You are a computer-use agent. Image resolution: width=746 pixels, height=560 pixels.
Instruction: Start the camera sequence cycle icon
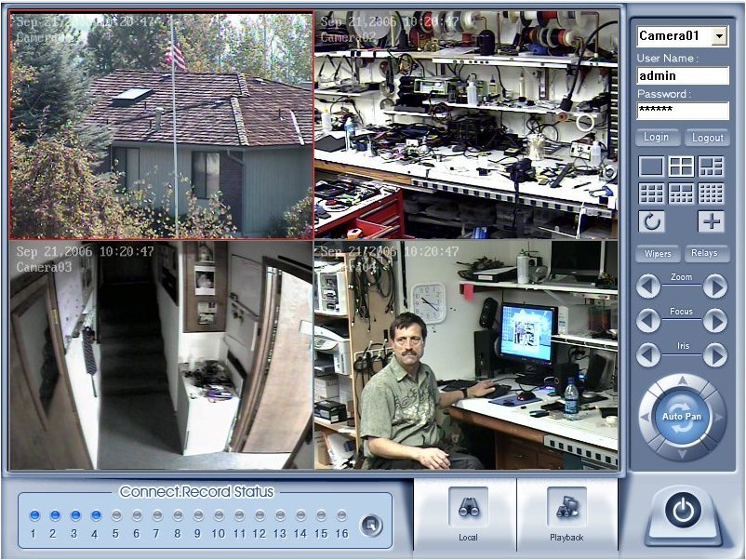point(652,220)
